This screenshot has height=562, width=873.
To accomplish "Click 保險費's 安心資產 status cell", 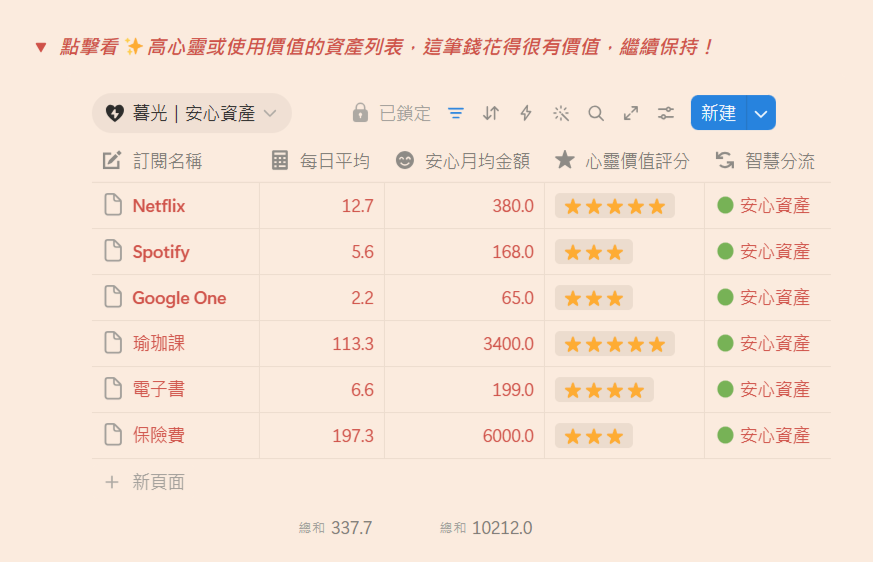I will (767, 435).
